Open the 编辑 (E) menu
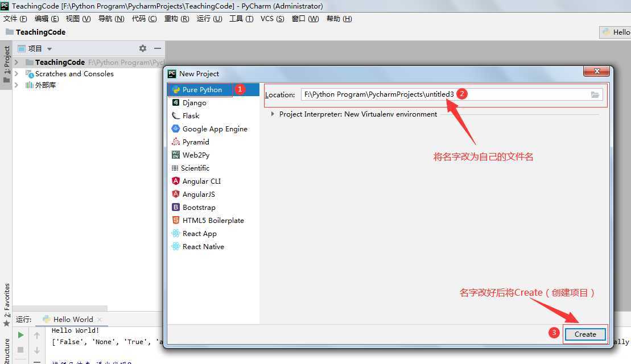Viewport: 631px width, 364px height. click(x=47, y=19)
